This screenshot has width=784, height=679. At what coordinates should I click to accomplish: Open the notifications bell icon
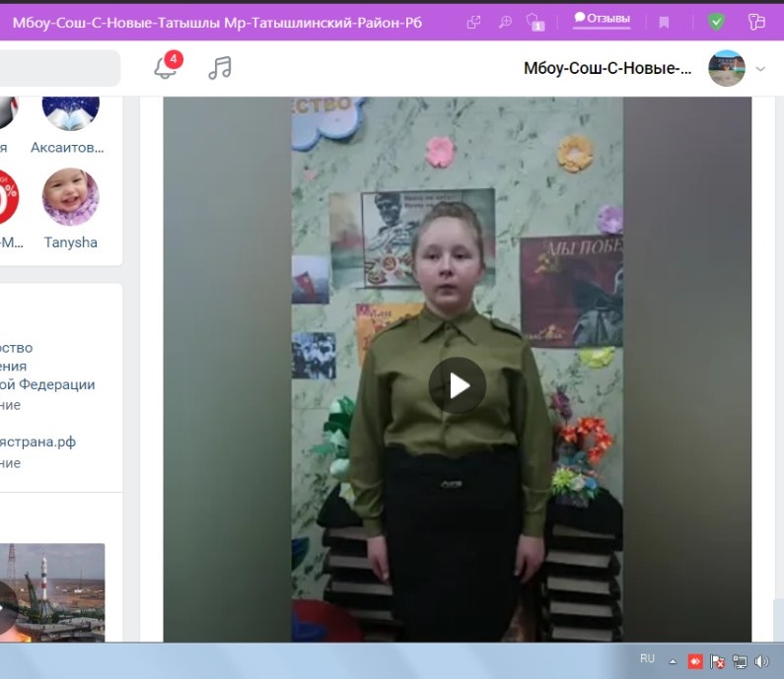(167, 66)
